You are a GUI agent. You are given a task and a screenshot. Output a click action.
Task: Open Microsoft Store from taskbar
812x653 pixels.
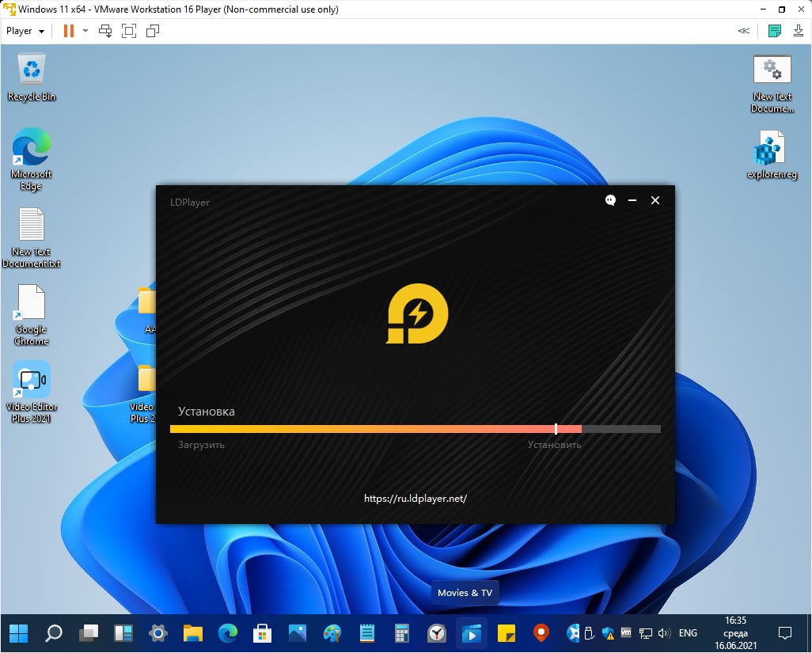coord(262,632)
